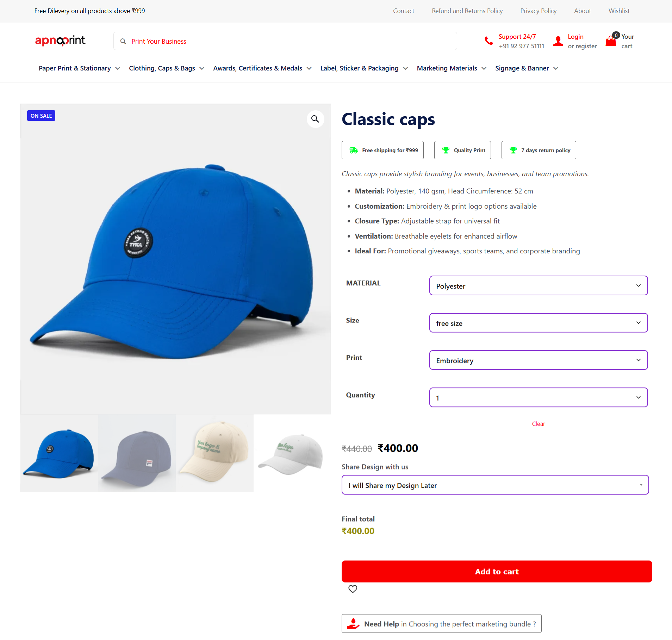Add to wishlist with the heart icon
This screenshot has width=672, height=640.
(x=353, y=589)
